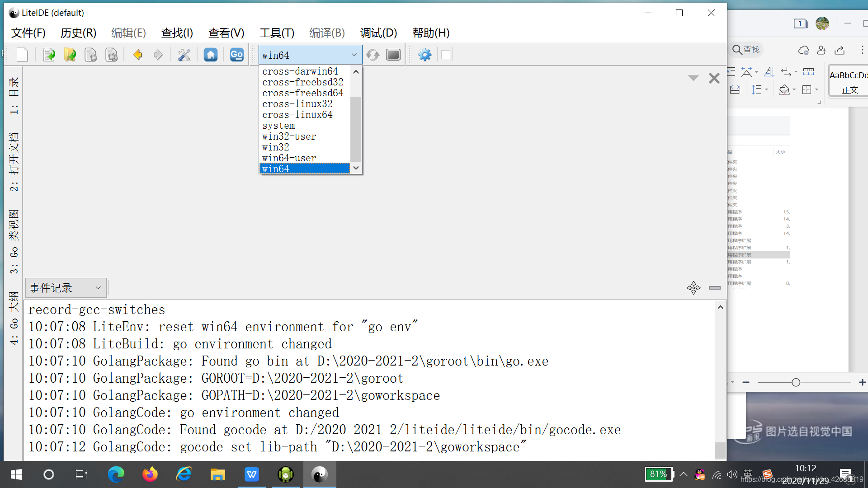Switch to the 2: 打开文档 side tab
868x488 pixels.
[14, 161]
